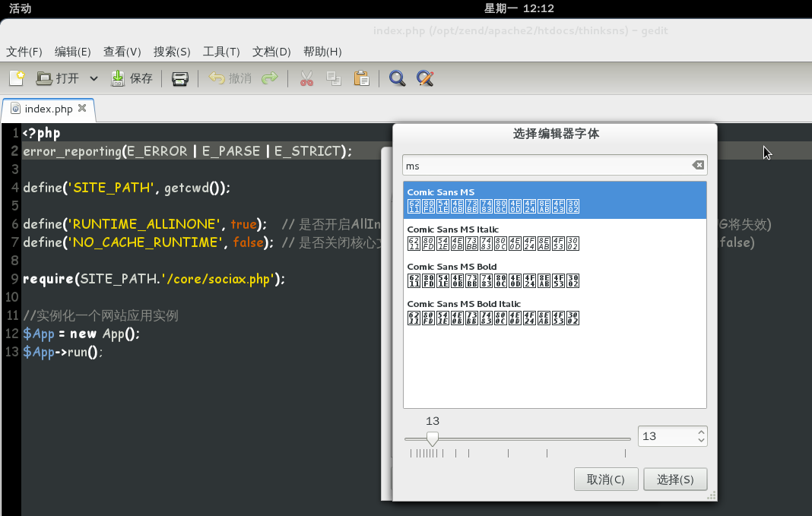Cut selection with scissors icon
The height and width of the screenshot is (516, 812).
pos(306,78)
